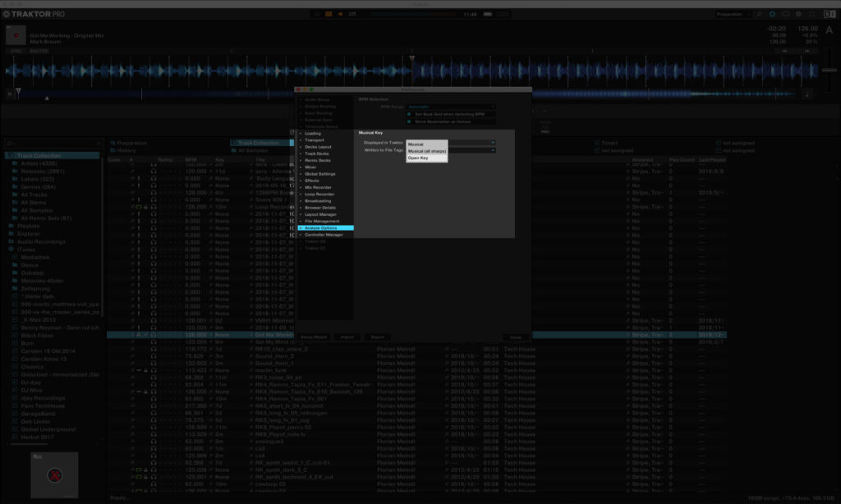Click the main waveform playhead marker
Screen dimensions: 841x504
tap(412, 58)
